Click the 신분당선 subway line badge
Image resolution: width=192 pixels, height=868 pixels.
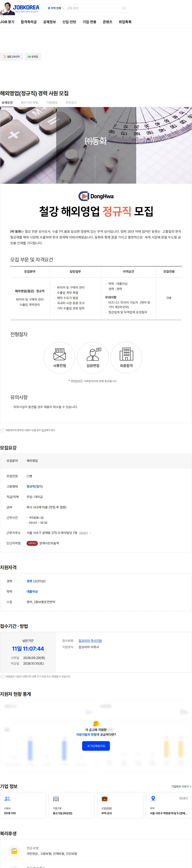tap(32, 543)
